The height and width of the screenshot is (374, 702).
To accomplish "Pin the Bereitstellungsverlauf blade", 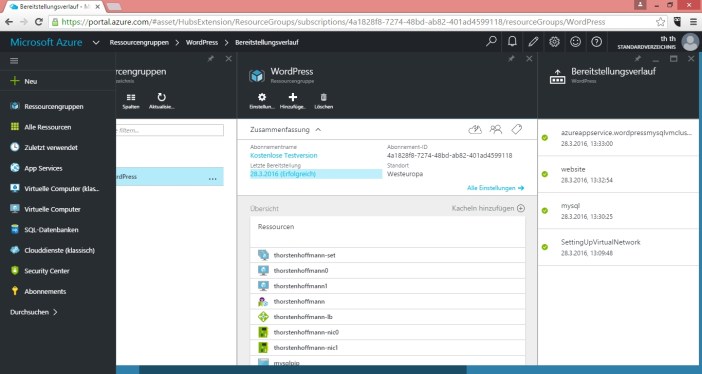I will 638,59.
